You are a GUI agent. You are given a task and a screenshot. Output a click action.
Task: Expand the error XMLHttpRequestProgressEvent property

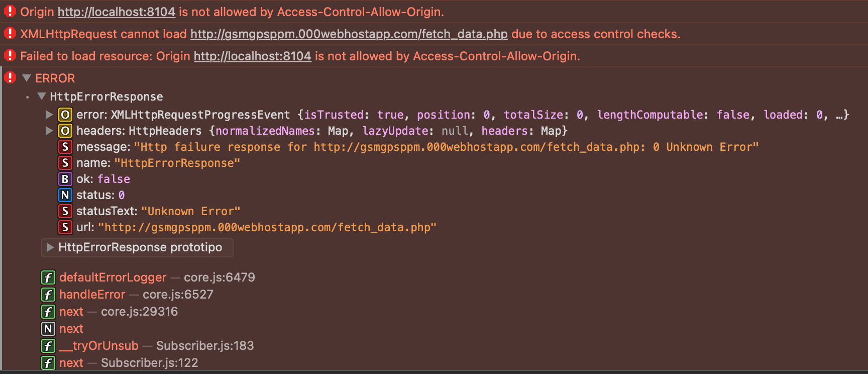coord(49,114)
